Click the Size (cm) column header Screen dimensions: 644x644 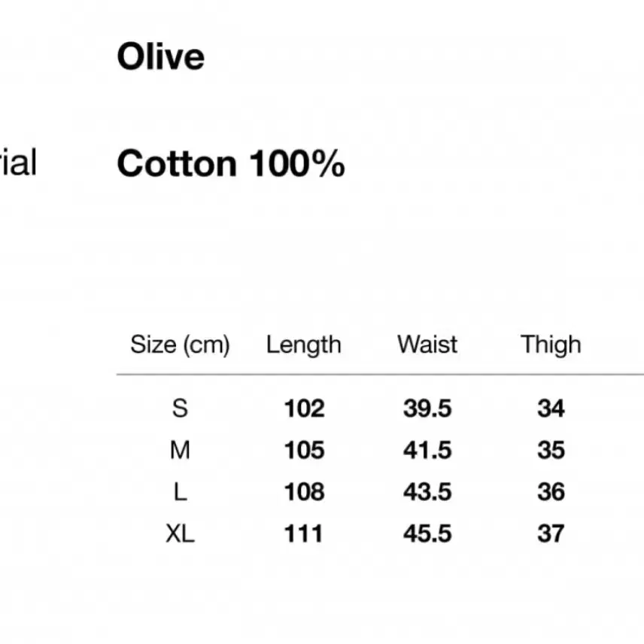pos(180,345)
